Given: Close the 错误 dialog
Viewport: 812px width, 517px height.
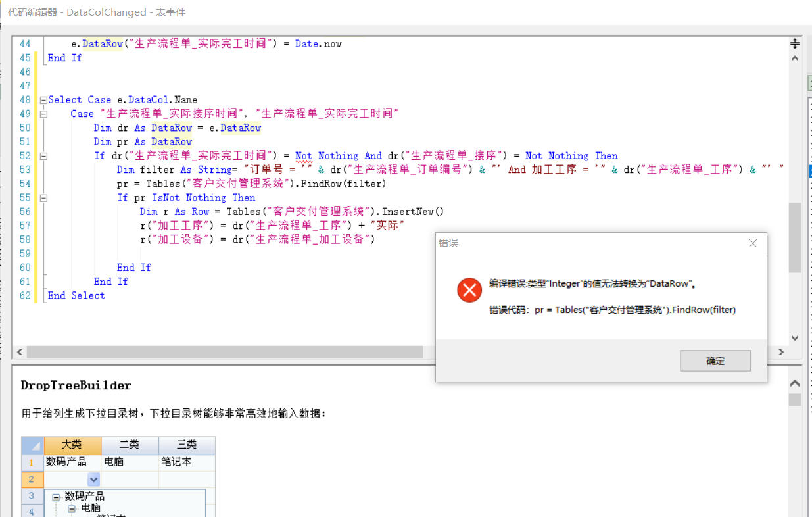Looking at the screenshot, I should 753,243.
